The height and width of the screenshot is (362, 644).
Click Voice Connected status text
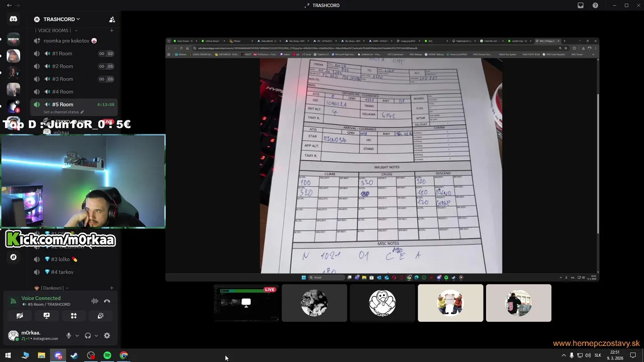coord(41,298)
